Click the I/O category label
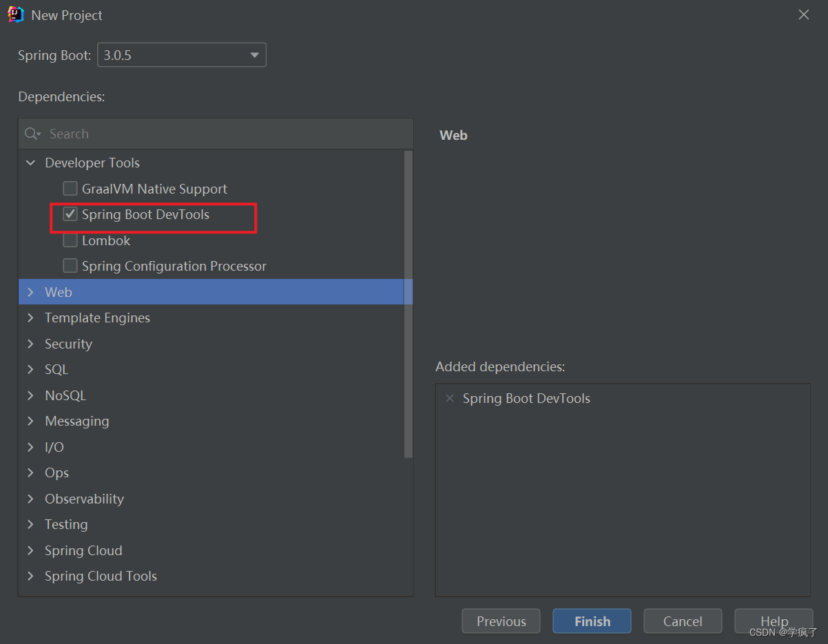This screenshot has height=644, width=828. point(54,447)
